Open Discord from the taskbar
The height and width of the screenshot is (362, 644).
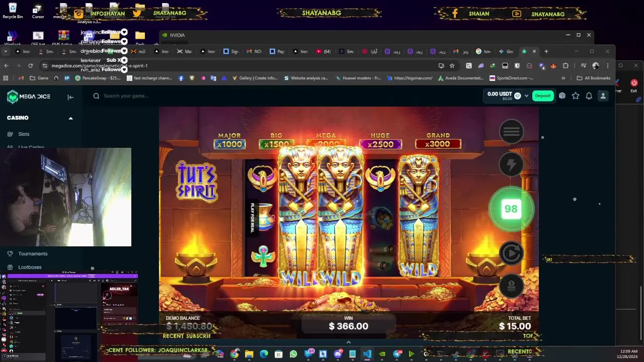pyautogui.click(x=338, y=354)
